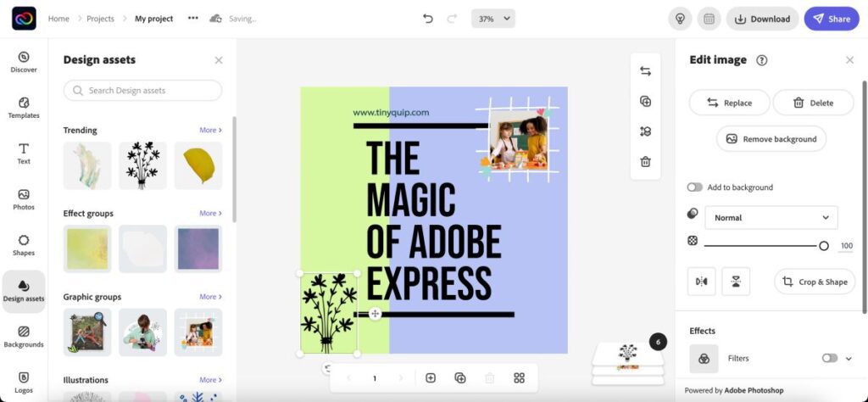Click the duplicate icon in floating toolbar
This screenshot has height=402, width=868.
645,101
